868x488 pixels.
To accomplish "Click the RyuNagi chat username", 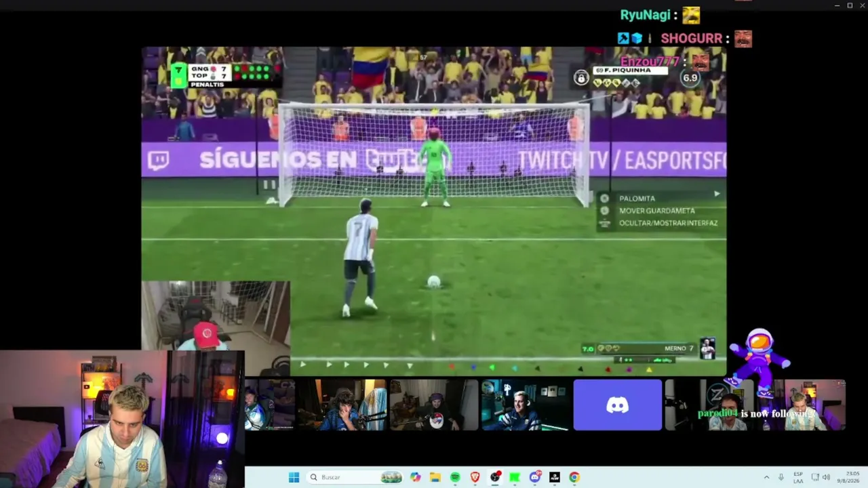I will (645, 15).
